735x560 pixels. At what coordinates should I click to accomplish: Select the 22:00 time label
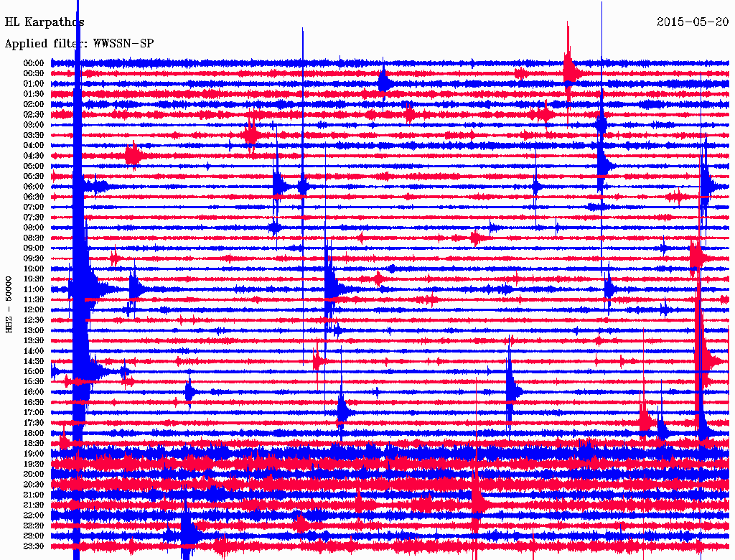click(34, 515)
